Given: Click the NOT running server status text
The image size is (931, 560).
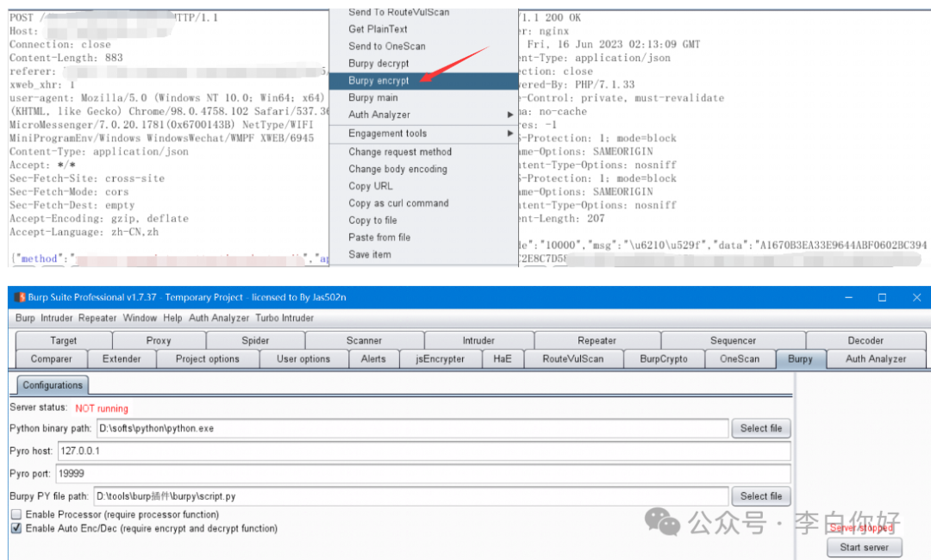Looking at the screenshot, I should click(102, 408).
